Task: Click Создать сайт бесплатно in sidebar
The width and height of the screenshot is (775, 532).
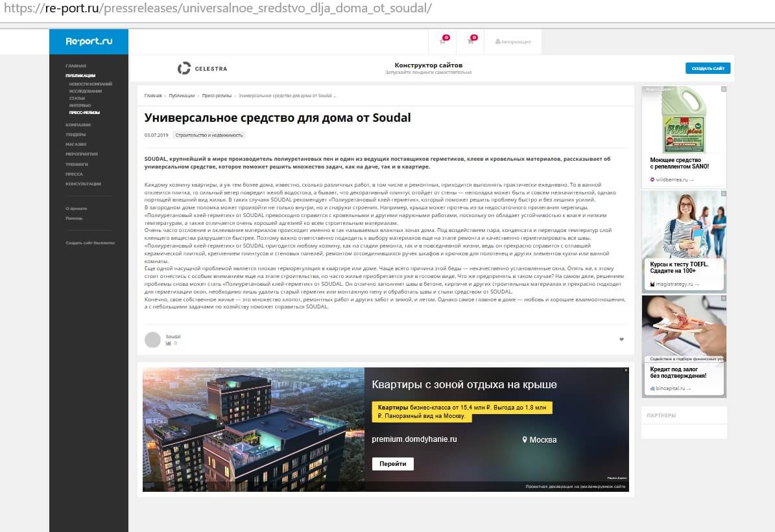Action: [90, 243]
